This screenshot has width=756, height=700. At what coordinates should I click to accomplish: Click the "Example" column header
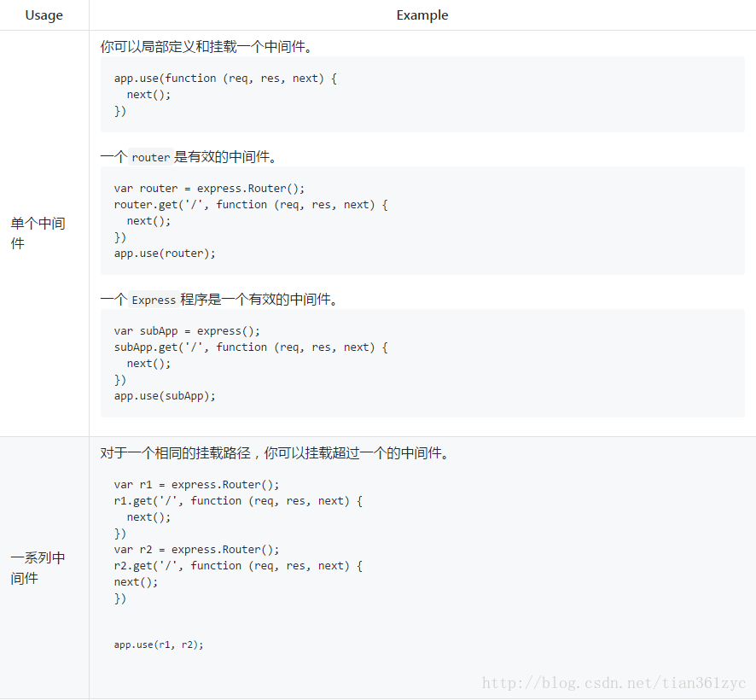422,15
